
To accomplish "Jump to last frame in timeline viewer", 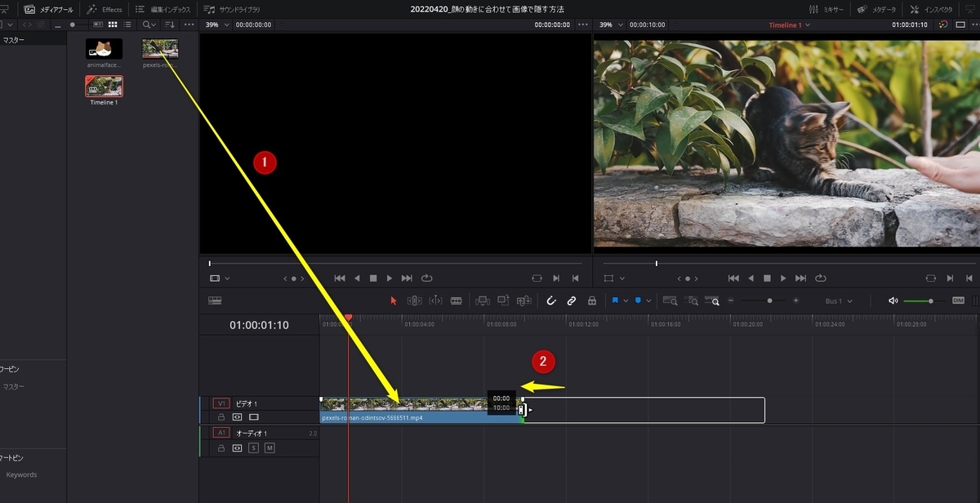I will coord(800,278).
